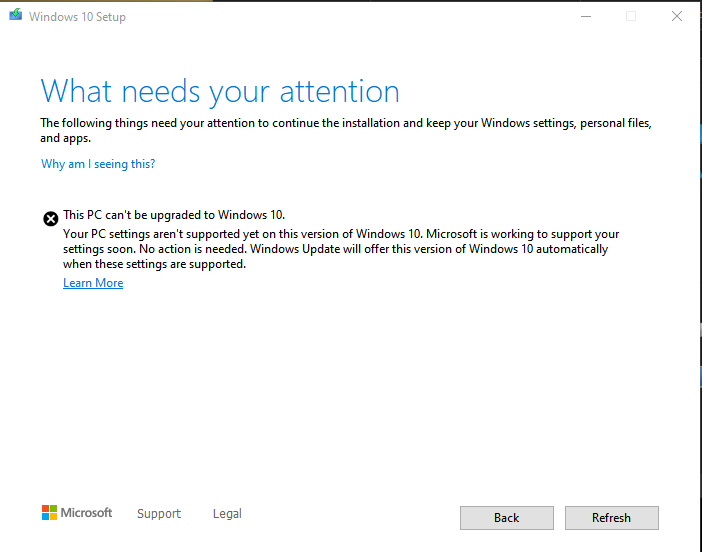The width and height of the screenshot is (702, 552).
Task: Open the 'Why am I seeing this?' link
Action: (x=98, y=164)
